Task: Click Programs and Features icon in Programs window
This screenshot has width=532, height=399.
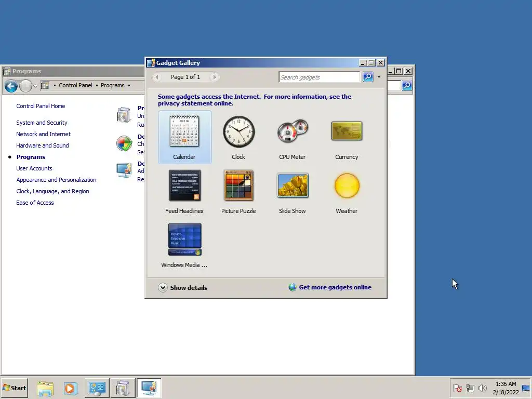Action: coord(124,115)
